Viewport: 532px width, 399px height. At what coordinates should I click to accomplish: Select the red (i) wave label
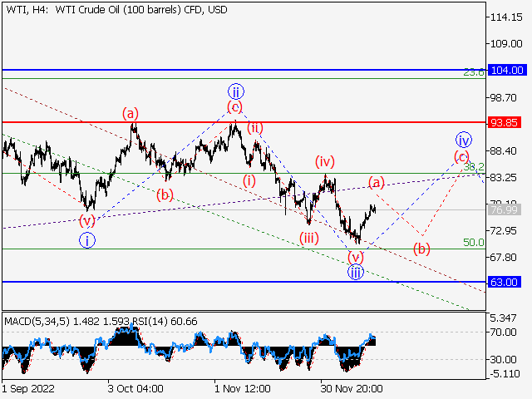point(249,181)
